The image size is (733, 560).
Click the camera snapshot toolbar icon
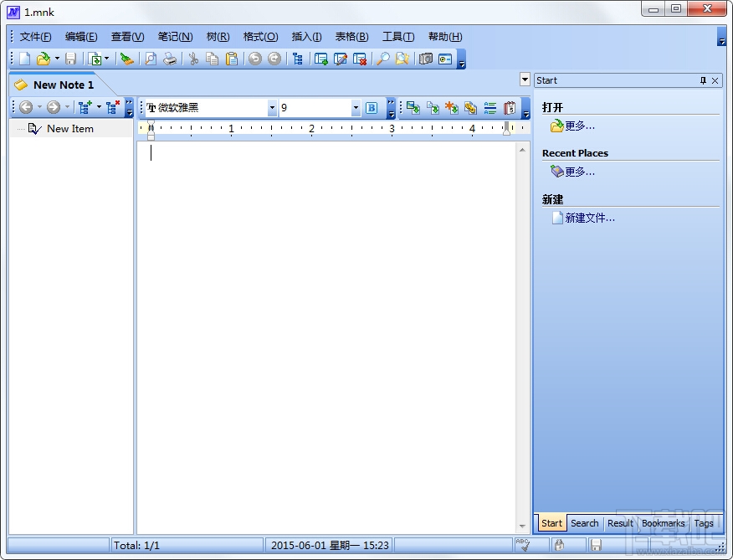(425, 59)
